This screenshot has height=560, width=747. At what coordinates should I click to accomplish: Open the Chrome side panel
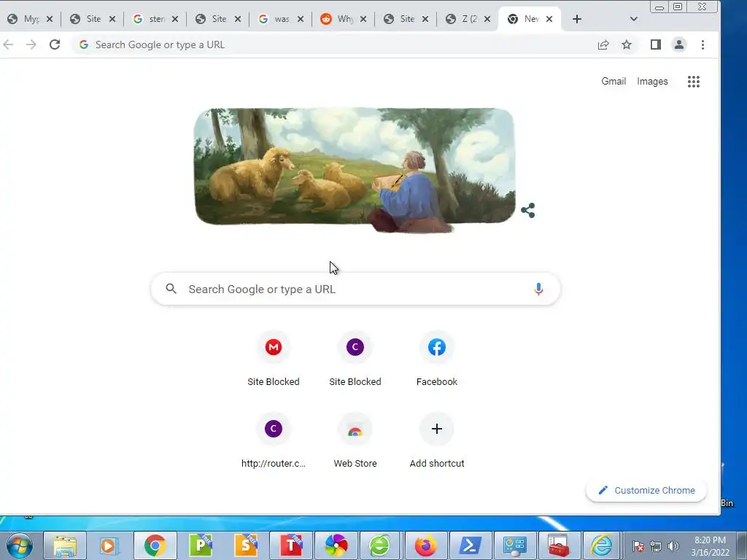tap(656, 44)
